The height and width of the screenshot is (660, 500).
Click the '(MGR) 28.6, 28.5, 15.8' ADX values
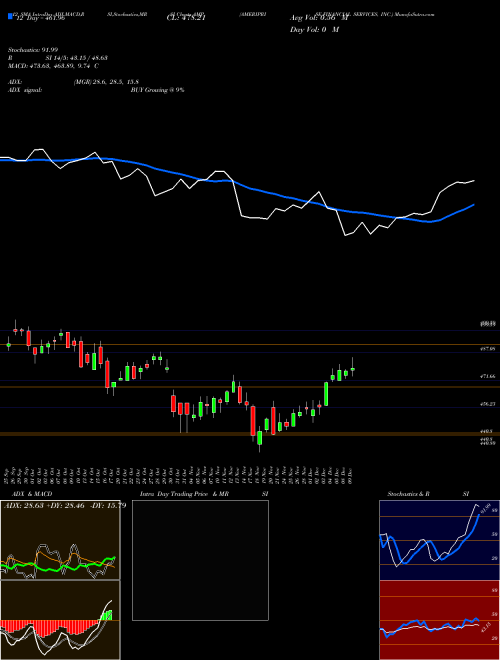106,82
